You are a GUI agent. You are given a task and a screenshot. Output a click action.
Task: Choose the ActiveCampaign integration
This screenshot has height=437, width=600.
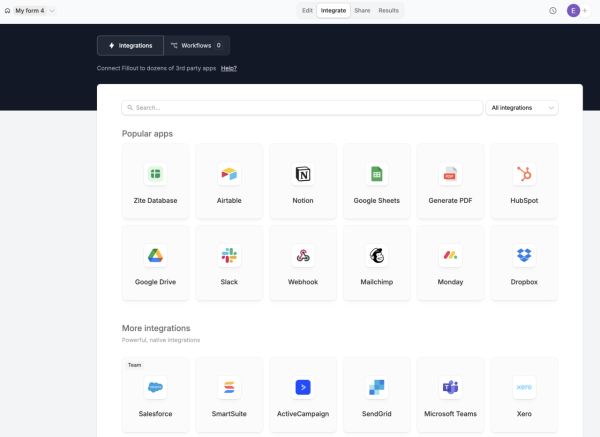303,395
